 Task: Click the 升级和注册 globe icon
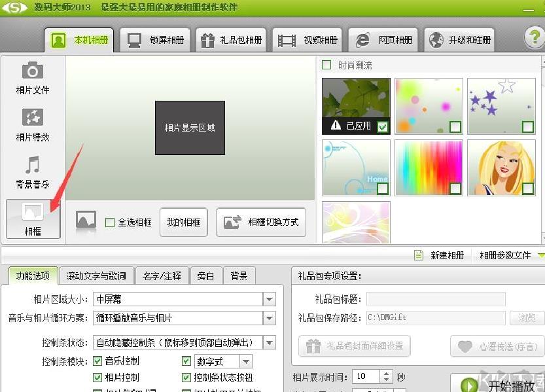pos(436,40)
